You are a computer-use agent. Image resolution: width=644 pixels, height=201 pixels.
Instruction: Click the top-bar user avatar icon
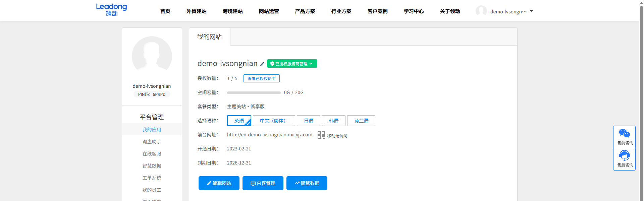pyautogui.click(x=481, y=11)
